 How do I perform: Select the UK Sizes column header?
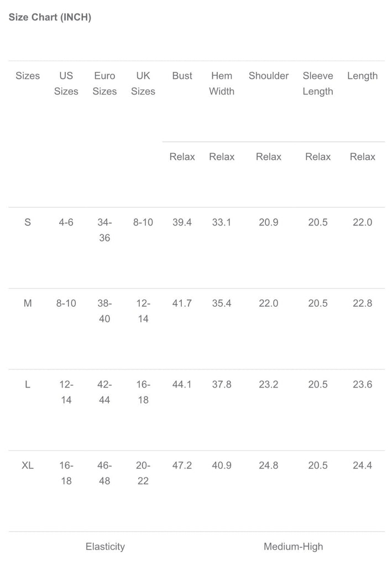coord(143,83)
